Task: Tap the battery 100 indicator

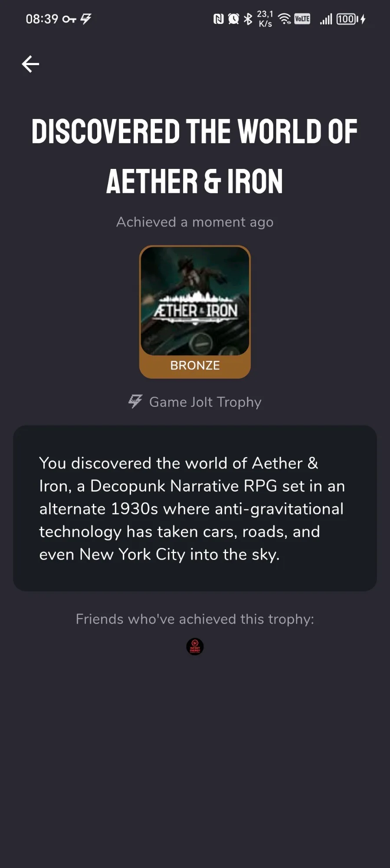Action: (x=347, y=19)
